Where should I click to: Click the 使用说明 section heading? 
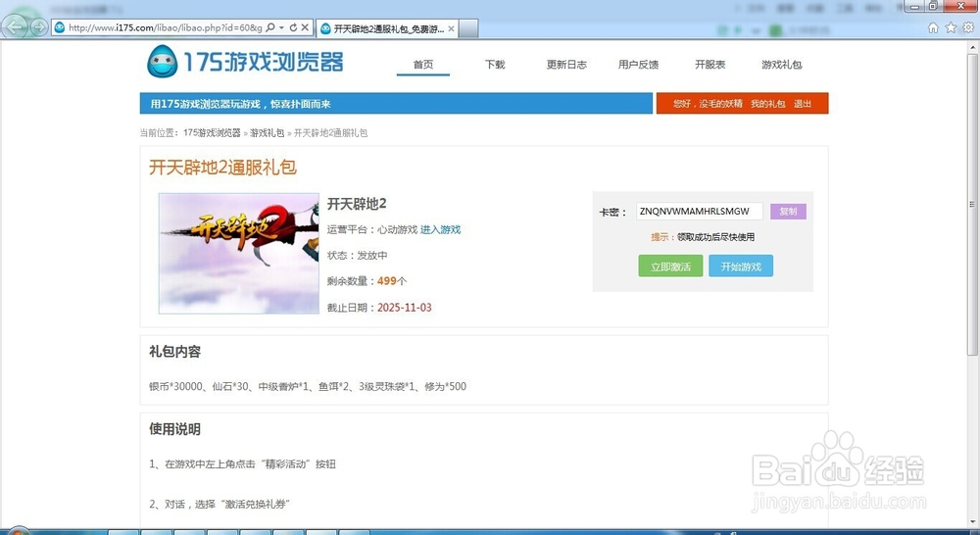[175, 429]
